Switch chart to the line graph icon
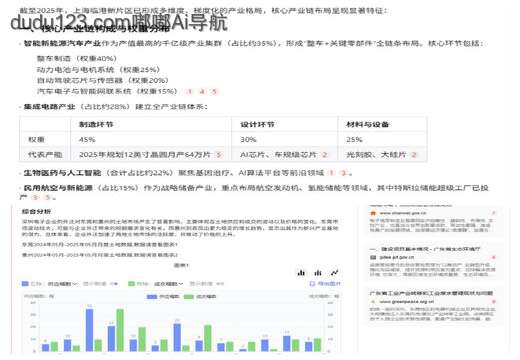 coord(334,273)
